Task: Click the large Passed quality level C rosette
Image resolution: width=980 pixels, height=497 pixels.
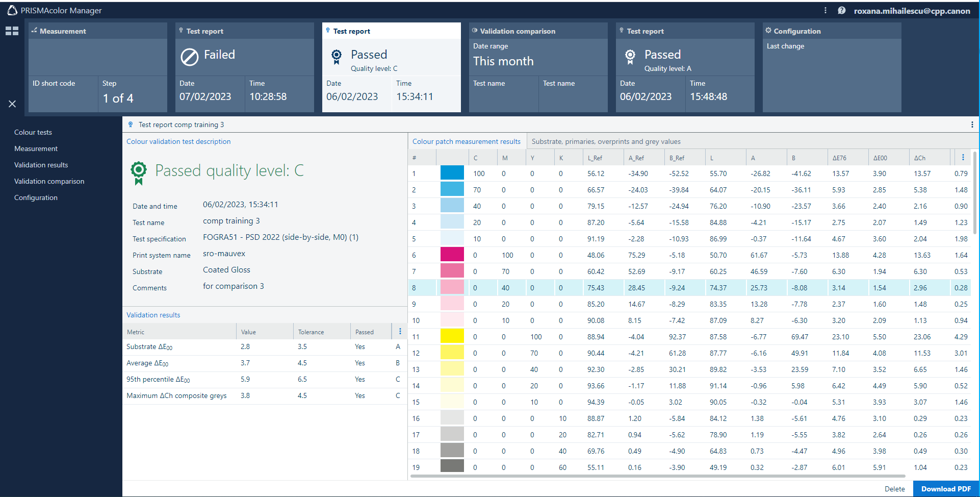Action: tap(139, 172)
